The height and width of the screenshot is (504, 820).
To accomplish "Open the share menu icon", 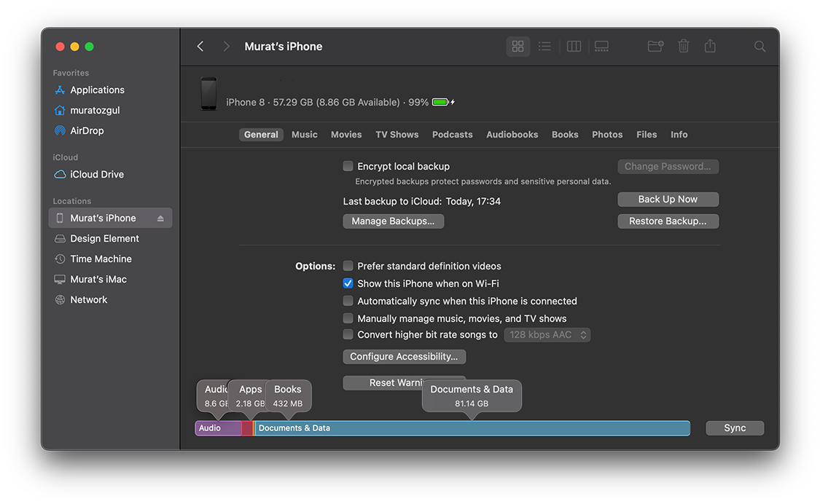I will coord(710,46).
